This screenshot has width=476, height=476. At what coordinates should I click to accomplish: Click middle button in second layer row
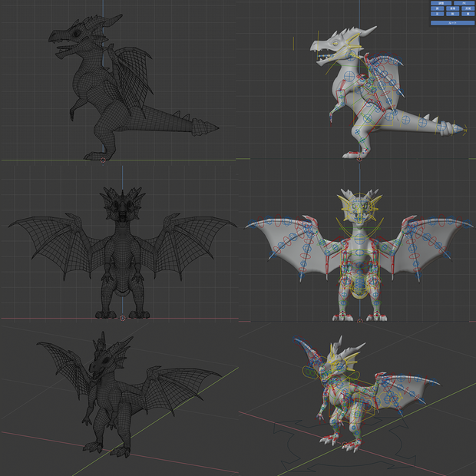click(x=453, y=8)
